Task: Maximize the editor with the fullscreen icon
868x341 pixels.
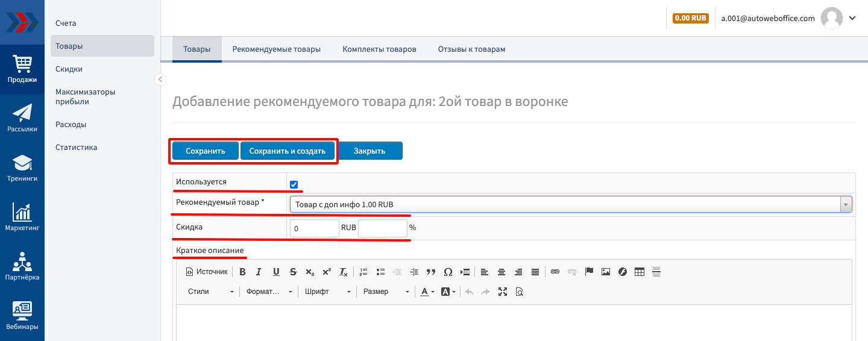Action: [503, 292]
